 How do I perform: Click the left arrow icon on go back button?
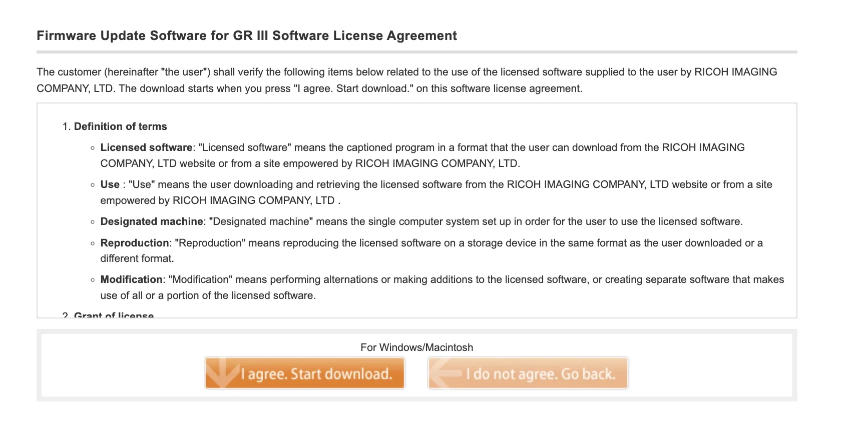tap(446, 373)
